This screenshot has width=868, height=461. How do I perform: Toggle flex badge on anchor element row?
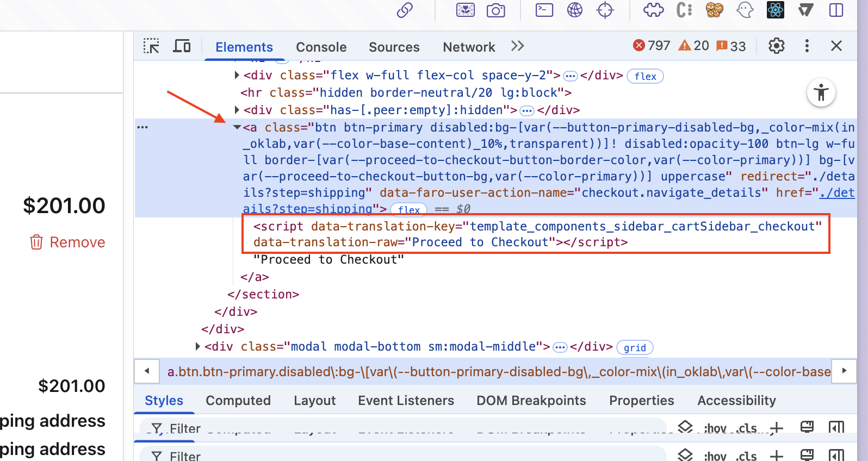tap(409, 209)
